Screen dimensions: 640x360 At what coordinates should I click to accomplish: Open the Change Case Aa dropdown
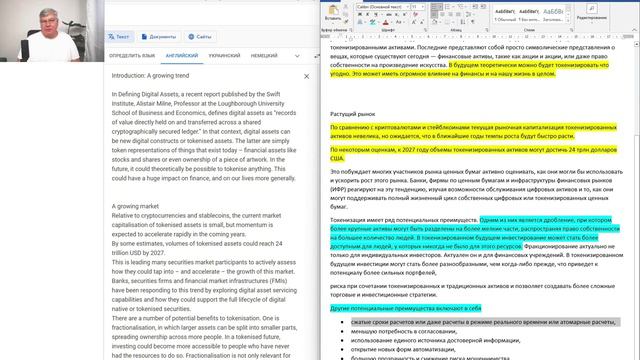(399, 22)
